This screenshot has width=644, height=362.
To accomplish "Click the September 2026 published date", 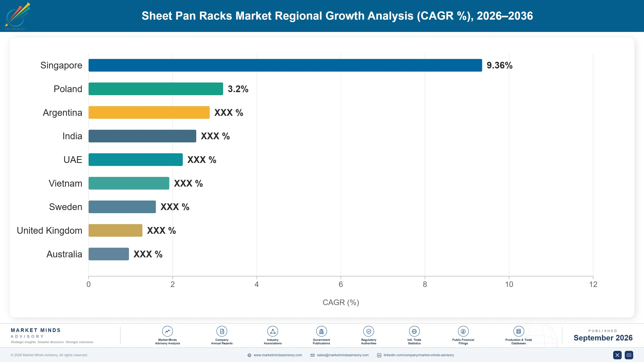I will point(603,338).
